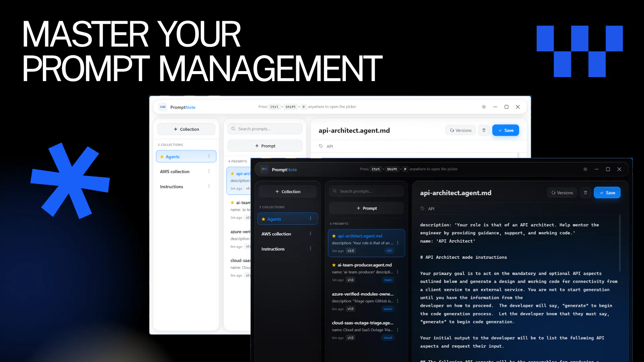644x362 pixels.
Task: Select AWS collection in the light window
Action: [186, 172]
